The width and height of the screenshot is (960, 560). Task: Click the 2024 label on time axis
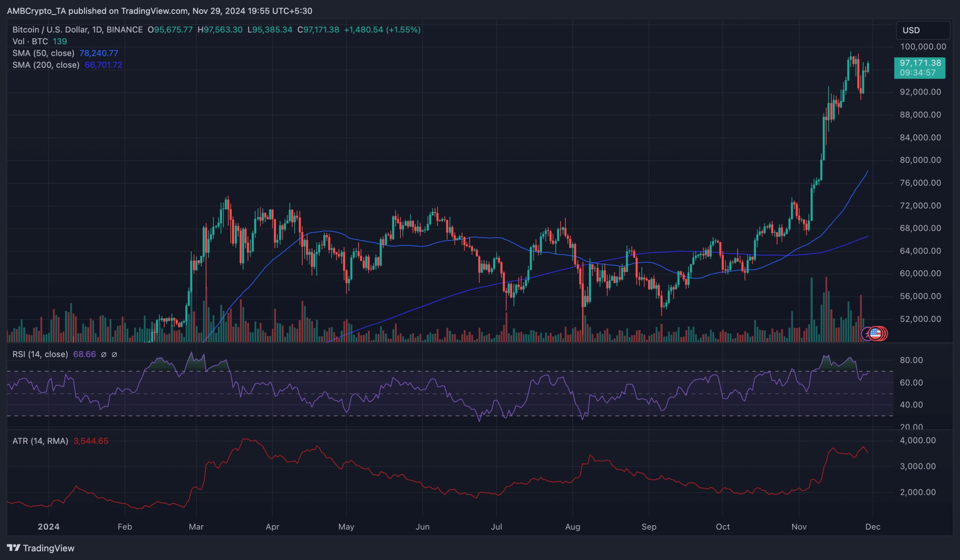coord(49,527)
